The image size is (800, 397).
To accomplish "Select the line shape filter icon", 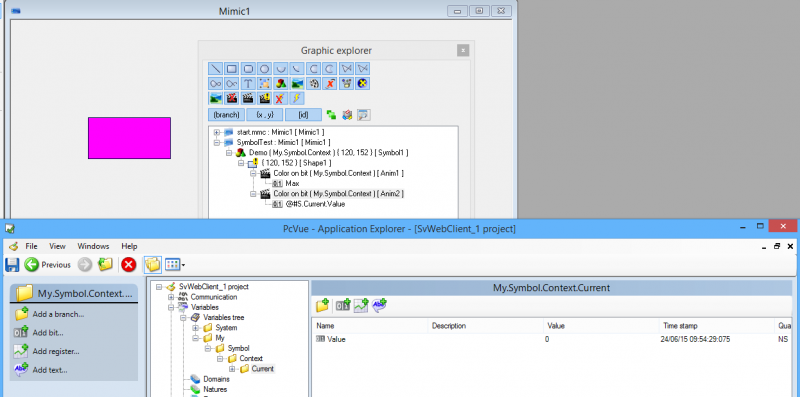I will click(215, 68).
